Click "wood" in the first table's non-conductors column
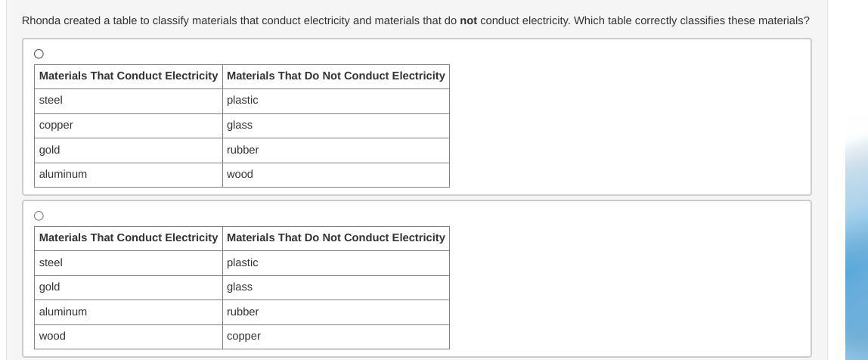This screenshot has height=360, width=868. click(240, 174)
